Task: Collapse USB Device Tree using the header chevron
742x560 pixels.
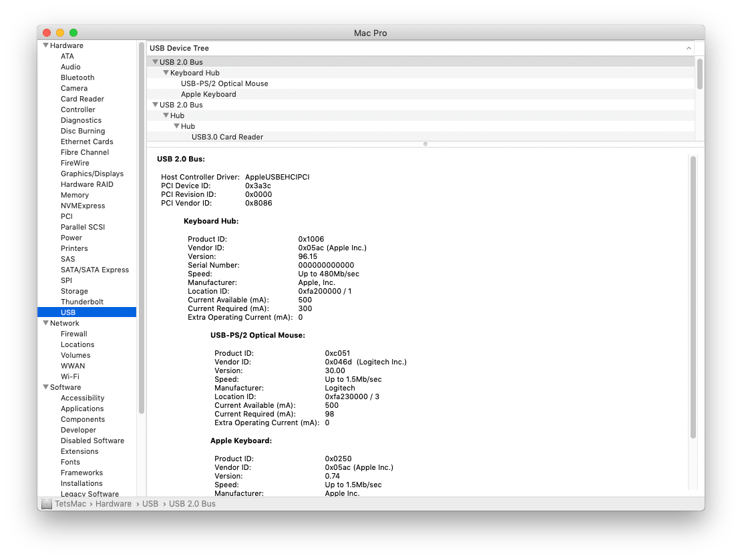Action: 688,48
